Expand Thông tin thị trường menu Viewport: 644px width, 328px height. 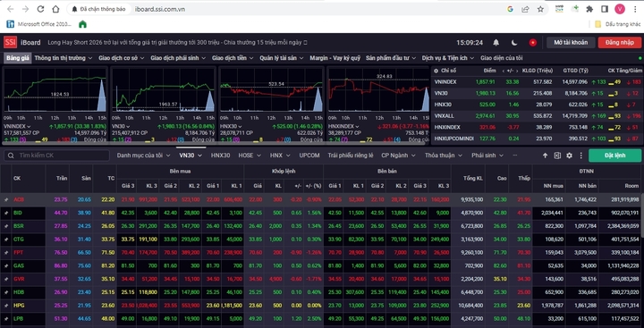[x=64, y=58]
